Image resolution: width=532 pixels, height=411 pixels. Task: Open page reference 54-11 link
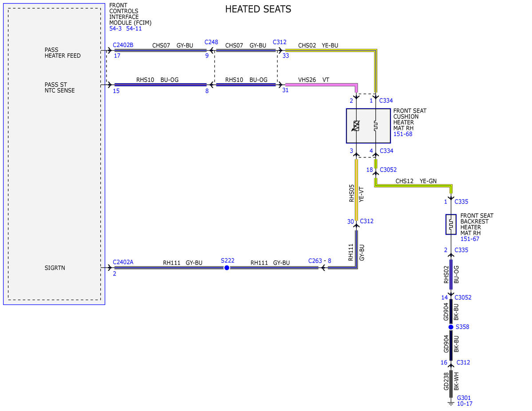pos(134,28)
